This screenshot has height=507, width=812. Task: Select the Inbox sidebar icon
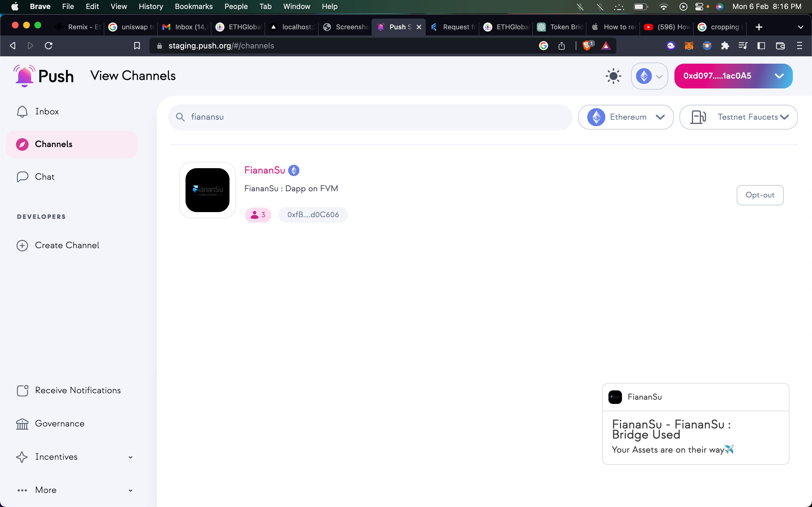(22, 111)
